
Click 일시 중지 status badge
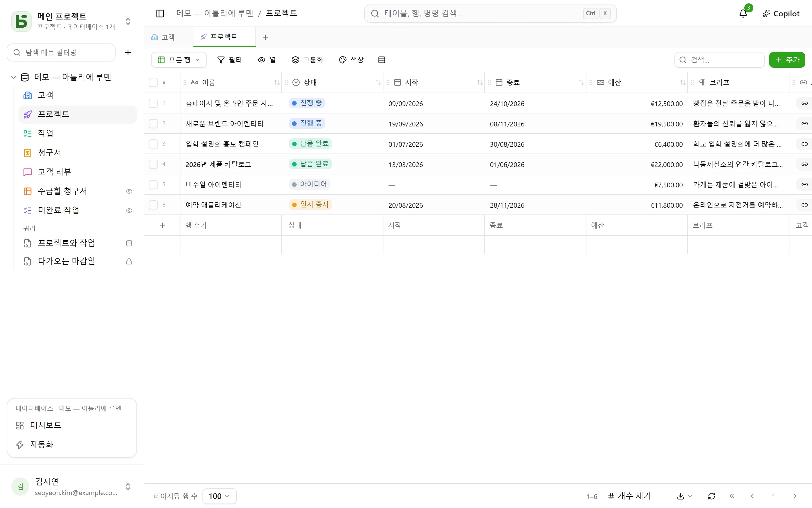[x=310, y=205]
